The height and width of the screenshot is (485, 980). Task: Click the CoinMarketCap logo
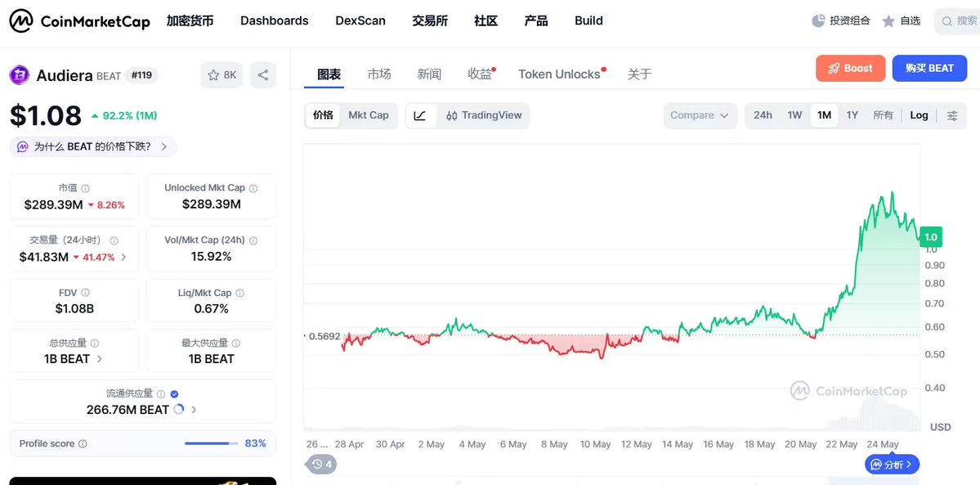(79, 21)
